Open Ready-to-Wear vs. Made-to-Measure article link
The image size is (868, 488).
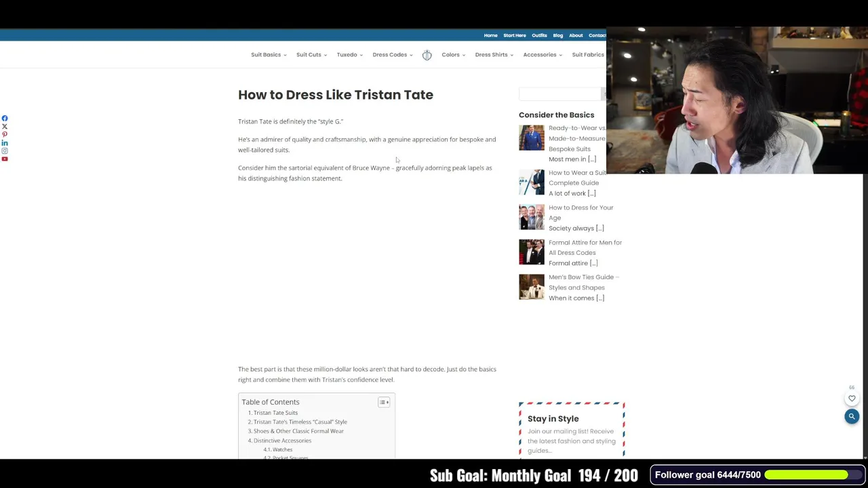(x=576, y=138)
